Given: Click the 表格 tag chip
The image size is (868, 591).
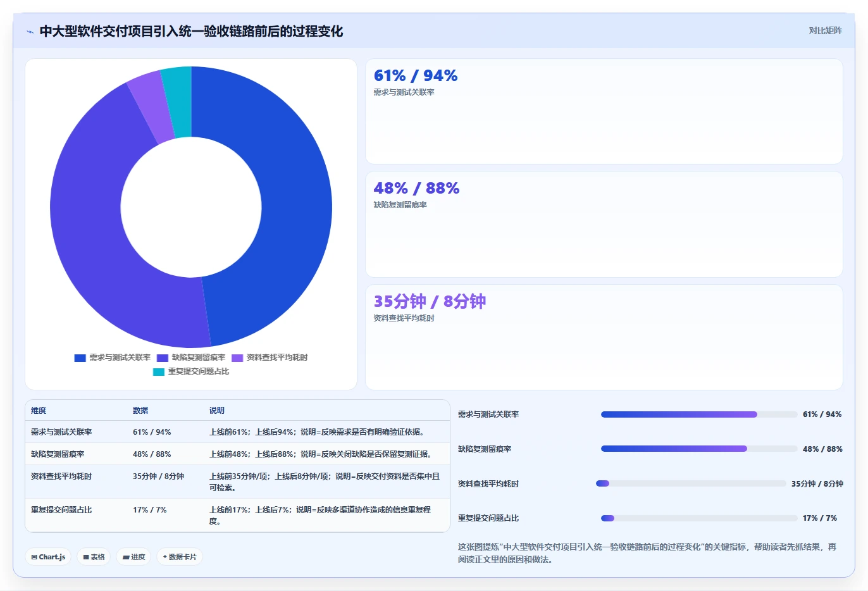Looking at the screenshot, I should pyautogui.click(x=94, y=557).
